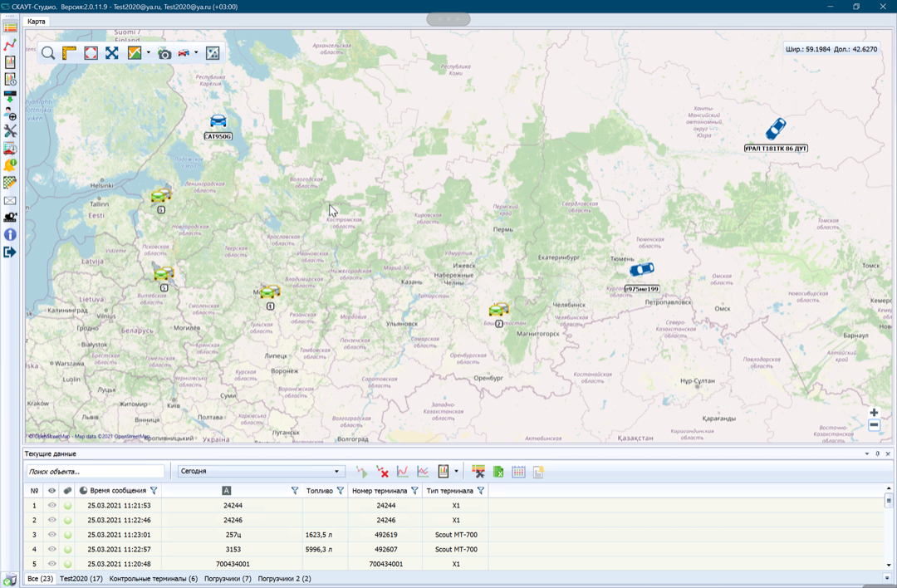897x588 pixels.
Task: Open filter for Тип терминала column
Action: click(x=481, y=491)
